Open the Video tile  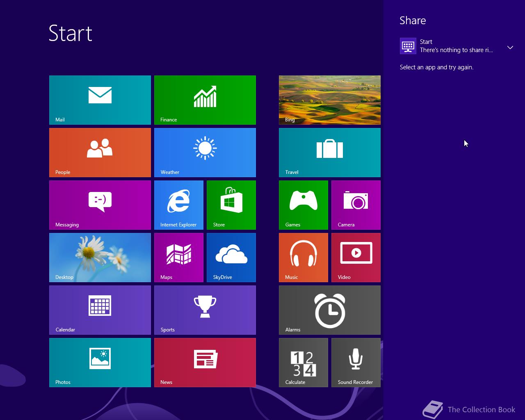pyautogui.click(x=356, y=258)
